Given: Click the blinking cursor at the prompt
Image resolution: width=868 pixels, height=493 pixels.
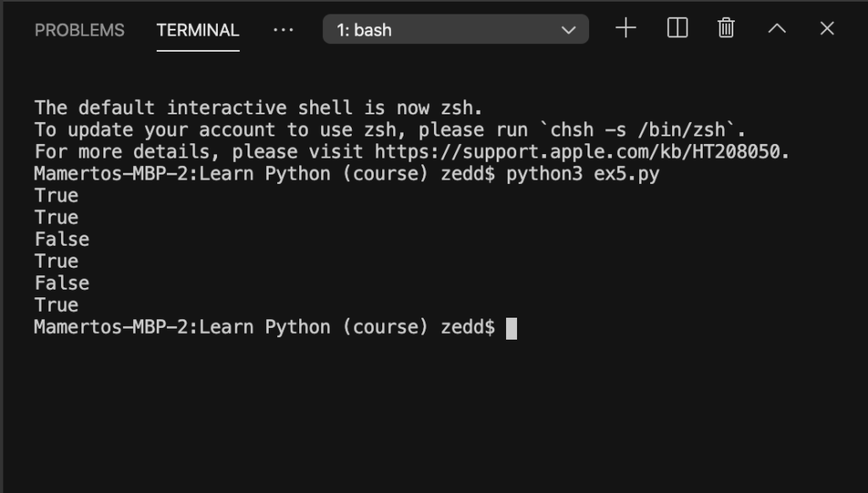Looking at the screenshot, I should [x=511, y=328].
